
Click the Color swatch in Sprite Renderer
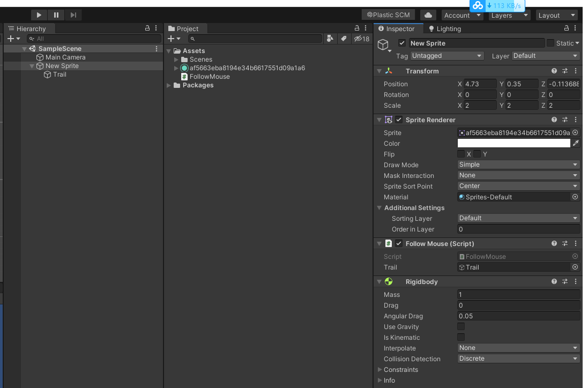point(515,143)
